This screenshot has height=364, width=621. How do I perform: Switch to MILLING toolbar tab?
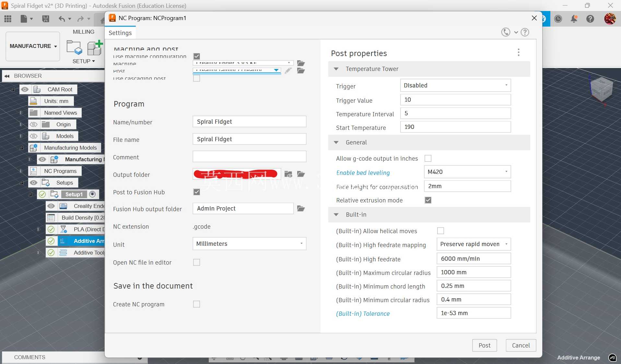84,32
